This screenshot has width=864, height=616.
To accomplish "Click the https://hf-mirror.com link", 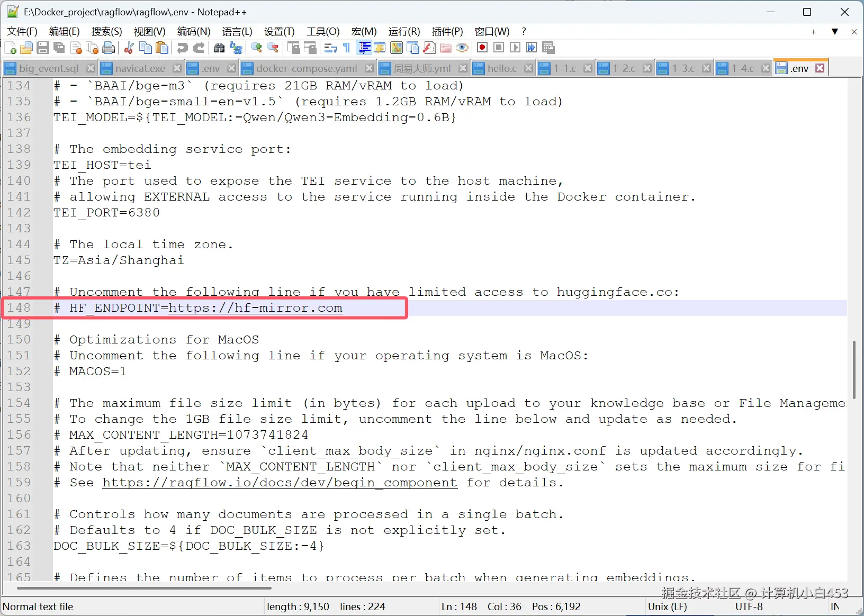I will [255, 308].
